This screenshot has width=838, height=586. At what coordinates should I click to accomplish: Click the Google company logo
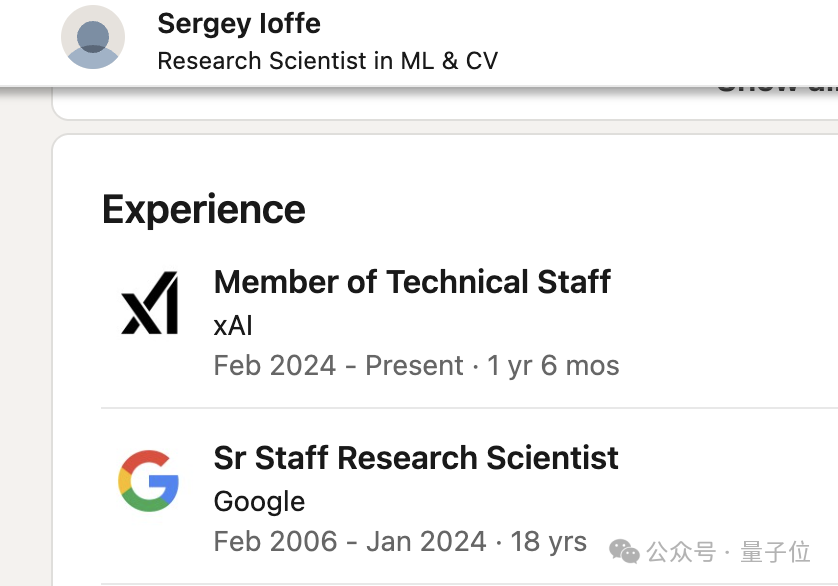pyautogui.click(x=148, y=480)
